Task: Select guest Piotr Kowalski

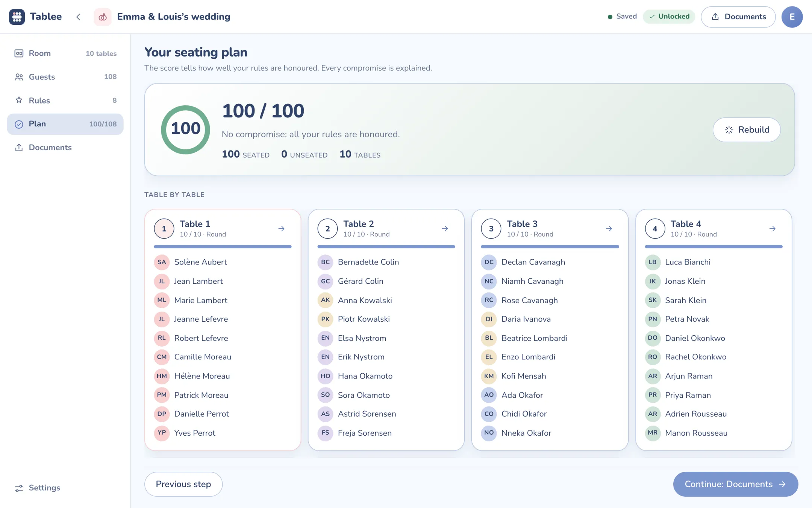Action: pyautogui.click(x=386, y=319)
